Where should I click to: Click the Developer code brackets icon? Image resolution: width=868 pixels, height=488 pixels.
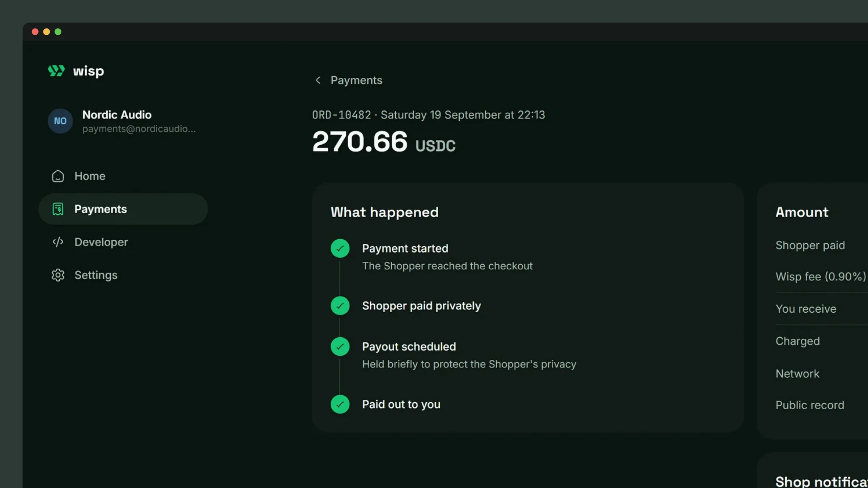[x=58, y=242]
